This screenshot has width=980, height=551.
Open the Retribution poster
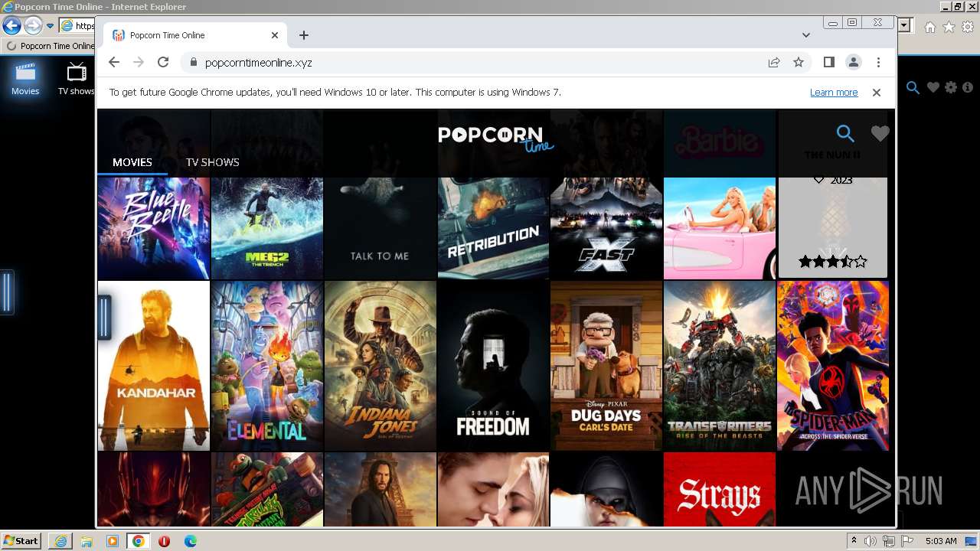pyautogui.click(x=493, y=228)
